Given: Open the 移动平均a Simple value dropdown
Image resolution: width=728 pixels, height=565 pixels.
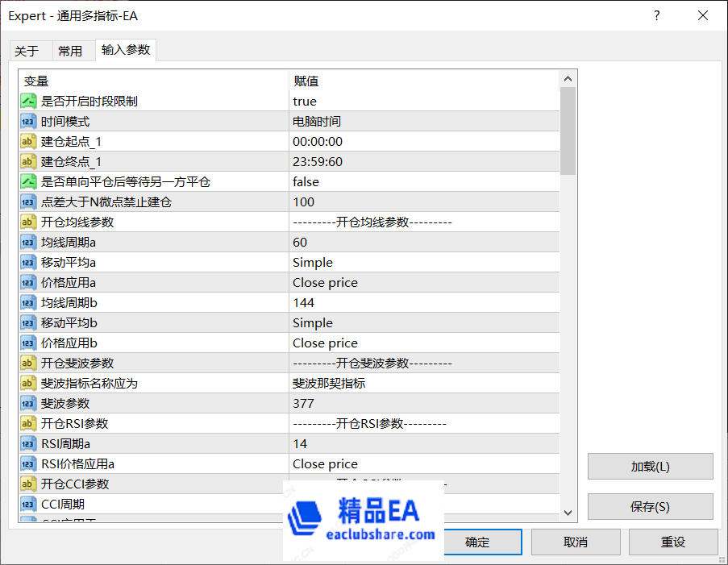Looking at the screenshot, I should coord(313,262).
